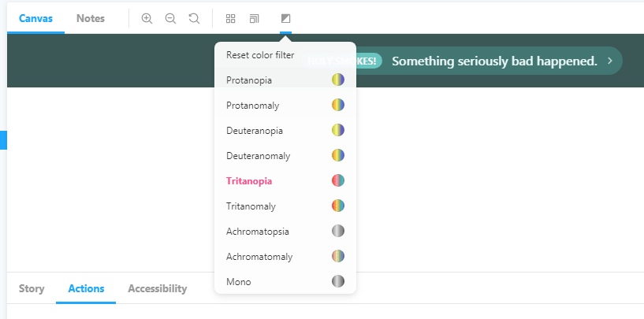The width and height of the screenshot is (644, 319).
Task: Click the stacked frames viewport icon
Action: coord(255,18)
